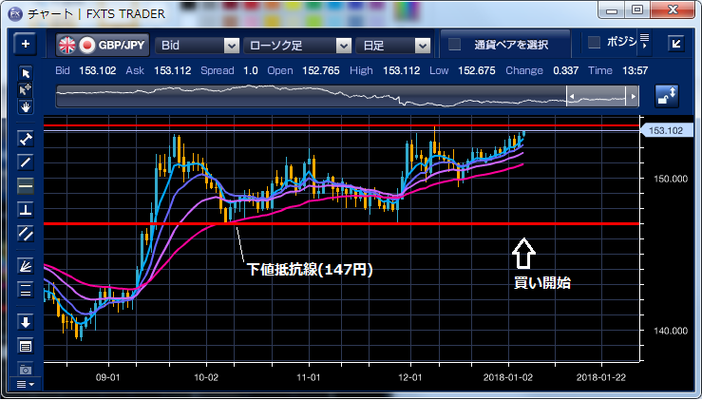
Task: Select the arrow pointer tool
Action: (26, 73)
